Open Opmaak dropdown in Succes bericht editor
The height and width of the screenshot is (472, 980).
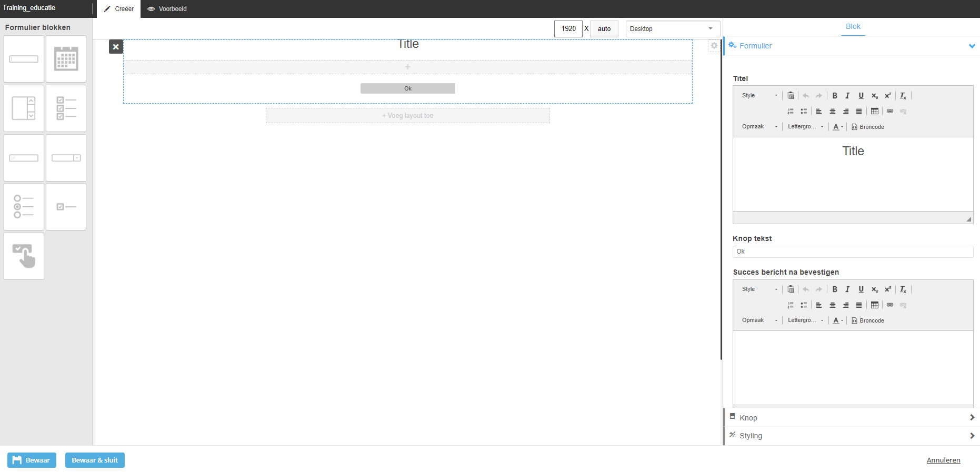click(759, 320)
